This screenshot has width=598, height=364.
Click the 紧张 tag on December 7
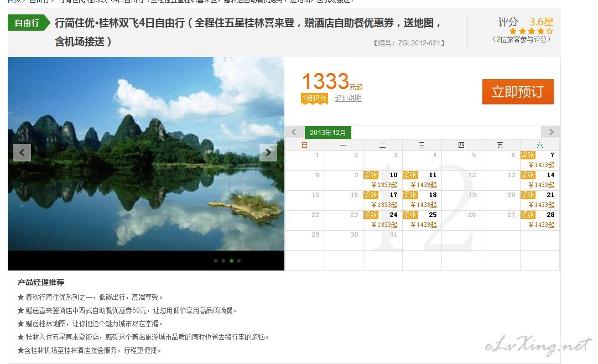528,155
